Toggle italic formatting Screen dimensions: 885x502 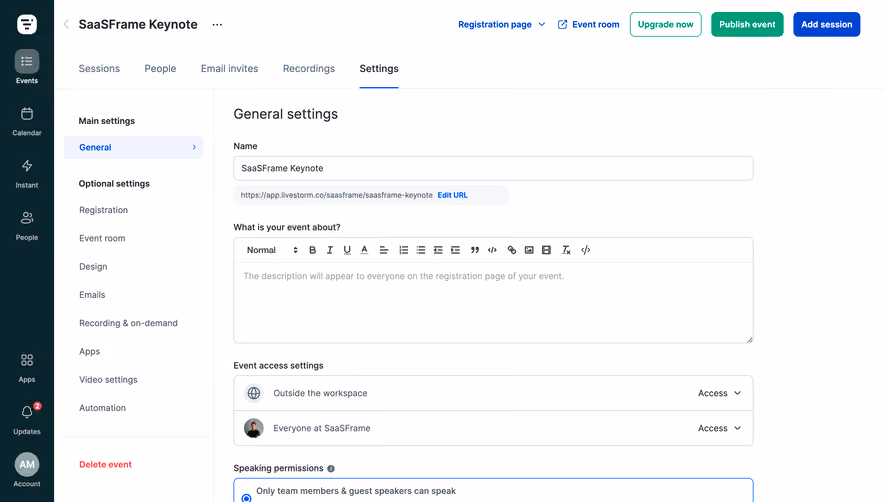330,250
